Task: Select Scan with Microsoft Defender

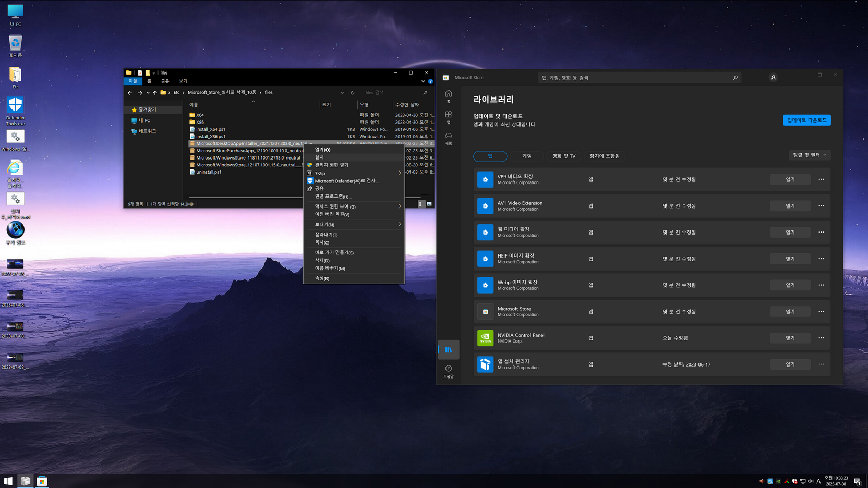Action: tap(354, 181)
